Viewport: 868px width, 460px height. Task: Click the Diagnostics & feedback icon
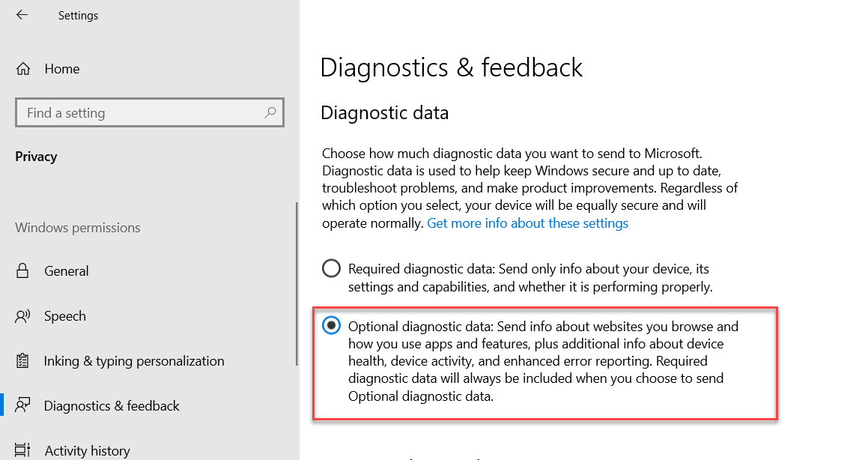point(22,406)
